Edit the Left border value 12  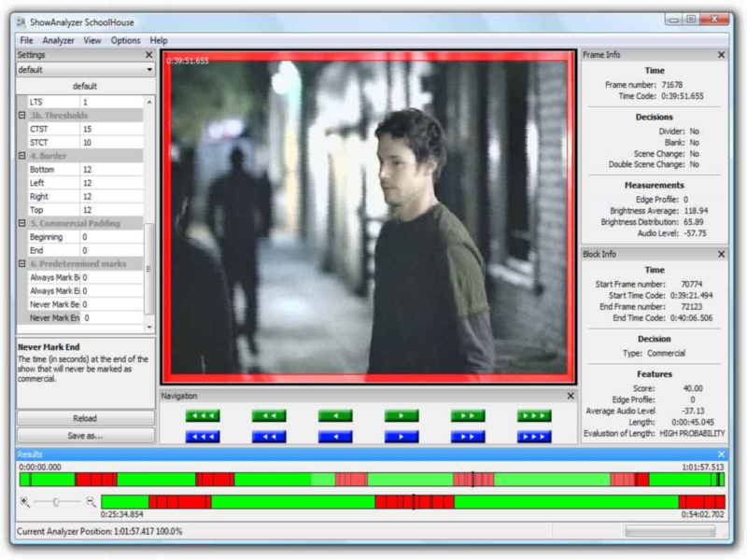pos(111,183)
